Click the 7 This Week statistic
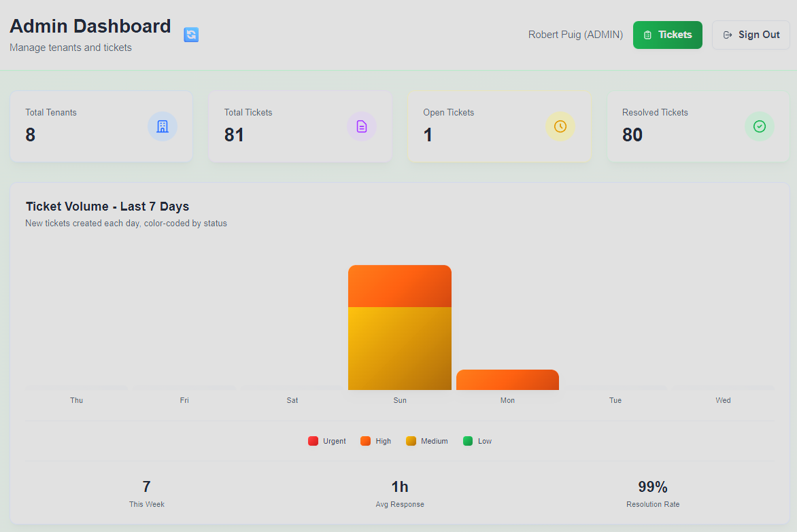 click(146, 493)
